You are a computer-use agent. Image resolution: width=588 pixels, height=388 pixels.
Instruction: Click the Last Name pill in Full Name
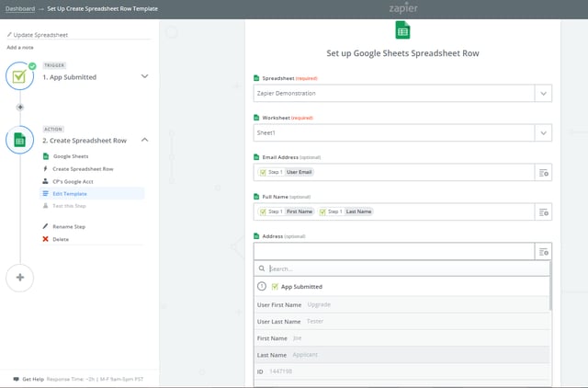point(345,211)
